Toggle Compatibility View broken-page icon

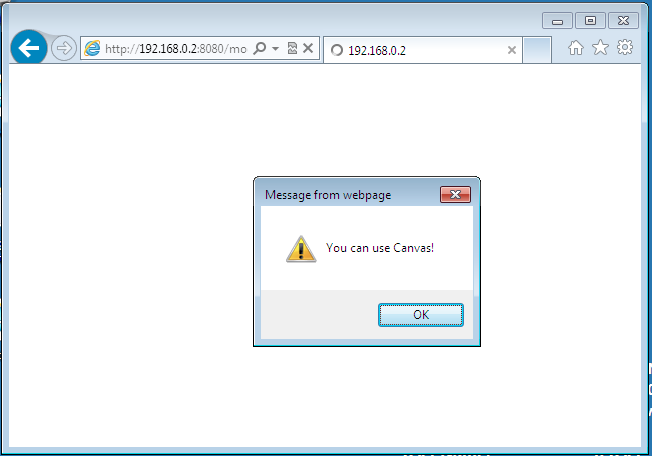coord(292,48)
